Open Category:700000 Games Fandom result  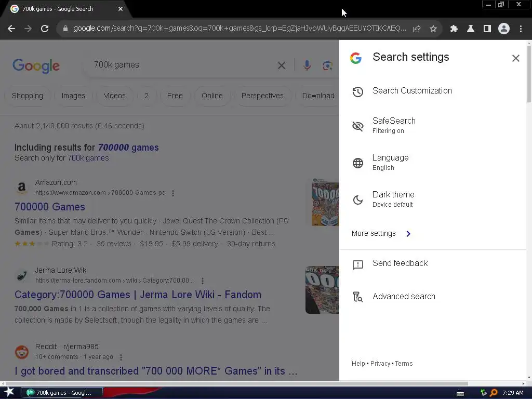coord(138,295)
